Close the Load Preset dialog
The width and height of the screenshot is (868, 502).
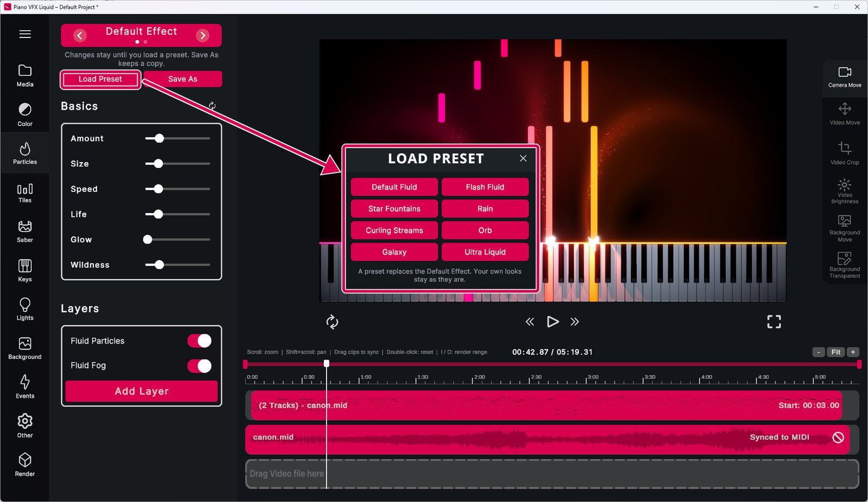point(523,158)
